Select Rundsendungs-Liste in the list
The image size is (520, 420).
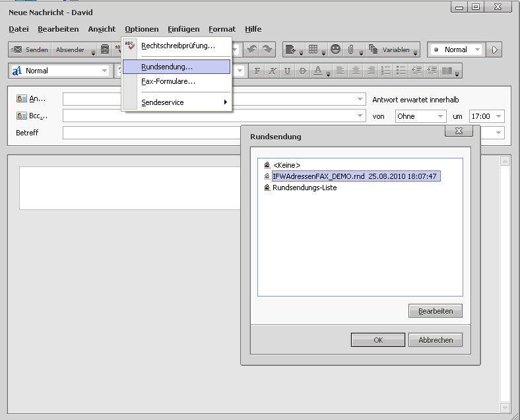click(304, 188)
